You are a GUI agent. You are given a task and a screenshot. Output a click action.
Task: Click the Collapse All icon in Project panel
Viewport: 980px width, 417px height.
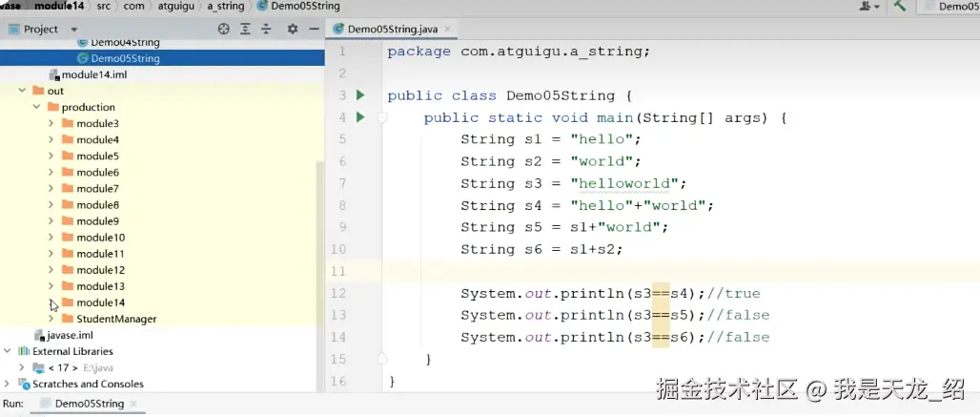[x=266, y=29]
